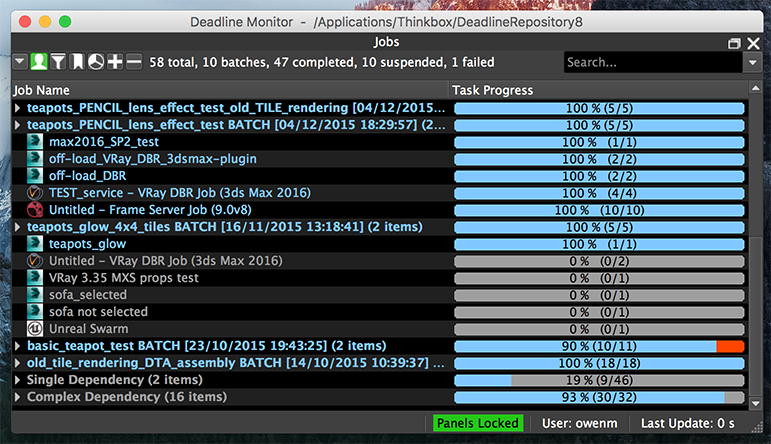Click the green Panels Locked indicator

click(x=478, y=423)
